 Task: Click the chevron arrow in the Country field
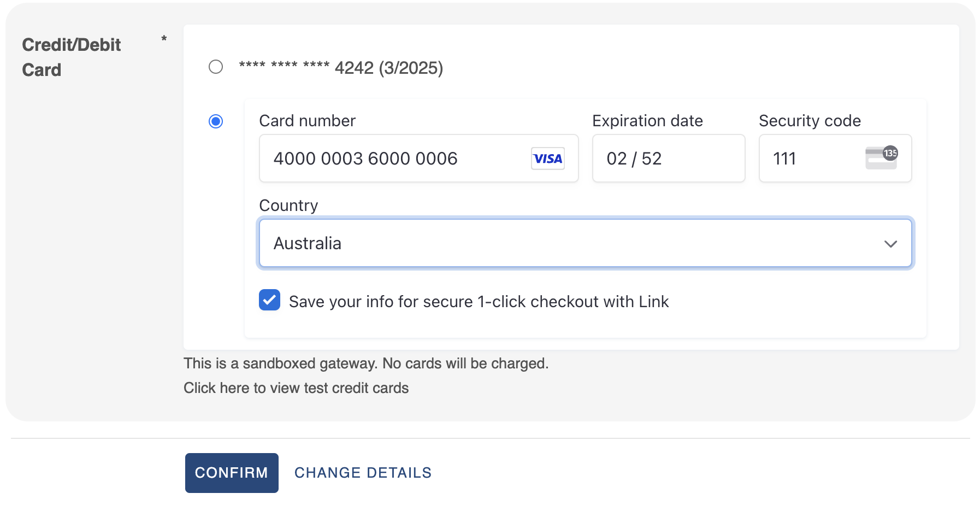[890, 244]
